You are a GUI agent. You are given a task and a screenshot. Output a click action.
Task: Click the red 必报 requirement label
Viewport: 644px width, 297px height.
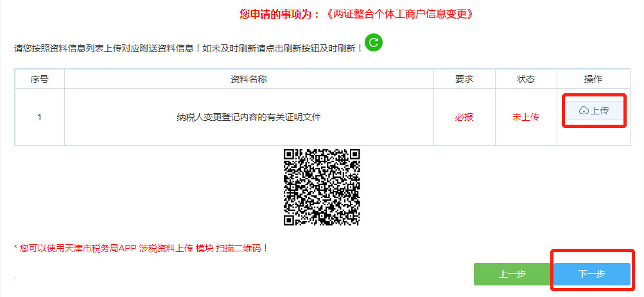pos(464,117)
